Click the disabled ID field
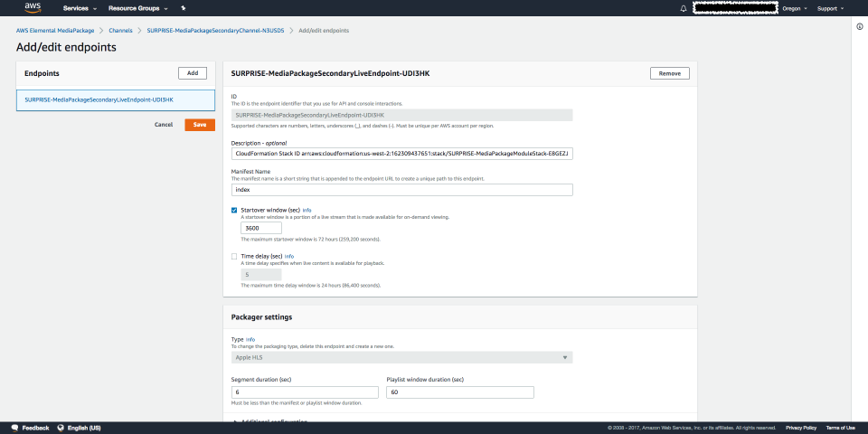The height and width of the screenshot is (434, 868). point(401,115)
